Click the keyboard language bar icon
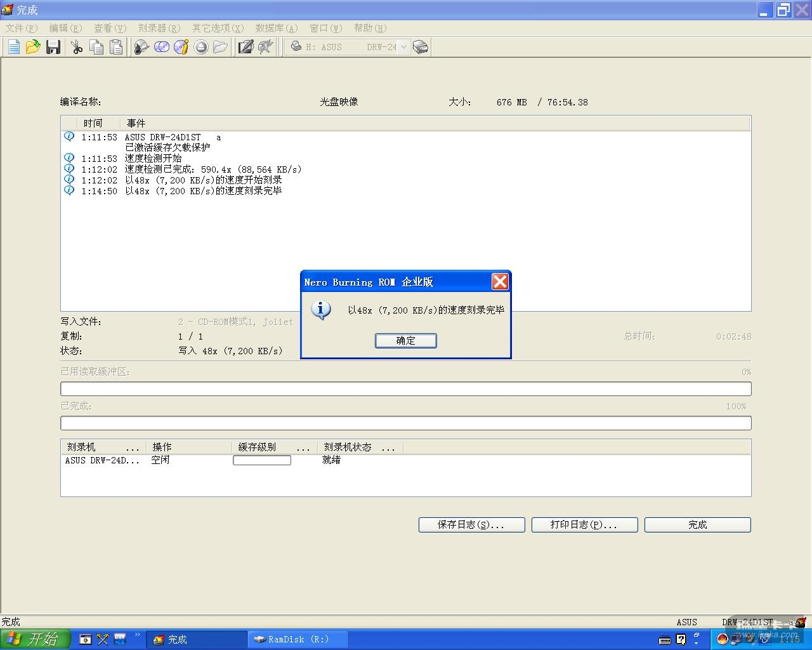Viewport: 812px width, 650px height. [665, 640]
